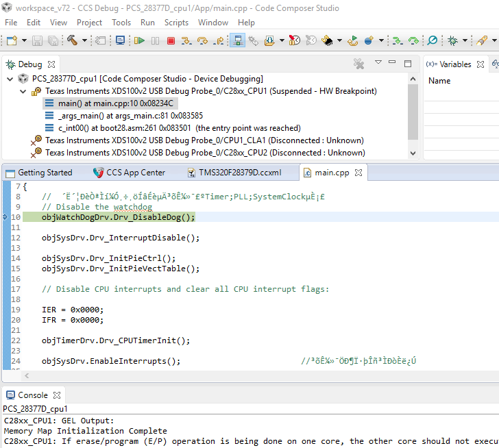Click the tag-shaped toolbar icon
The height and width of the screenshot is (448, 499).
101,40
